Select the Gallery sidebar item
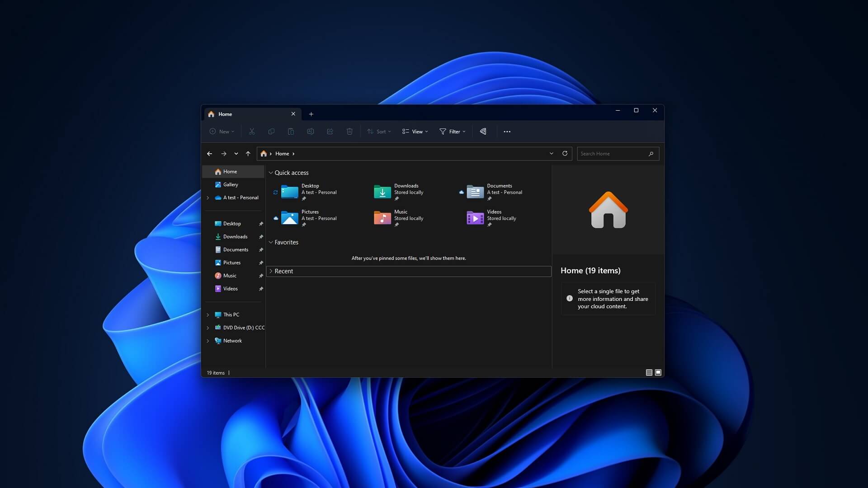 [x=231, y=184]
